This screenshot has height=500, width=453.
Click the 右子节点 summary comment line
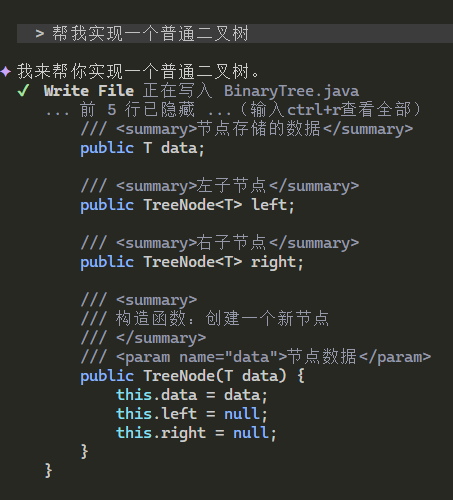point(220,243)
